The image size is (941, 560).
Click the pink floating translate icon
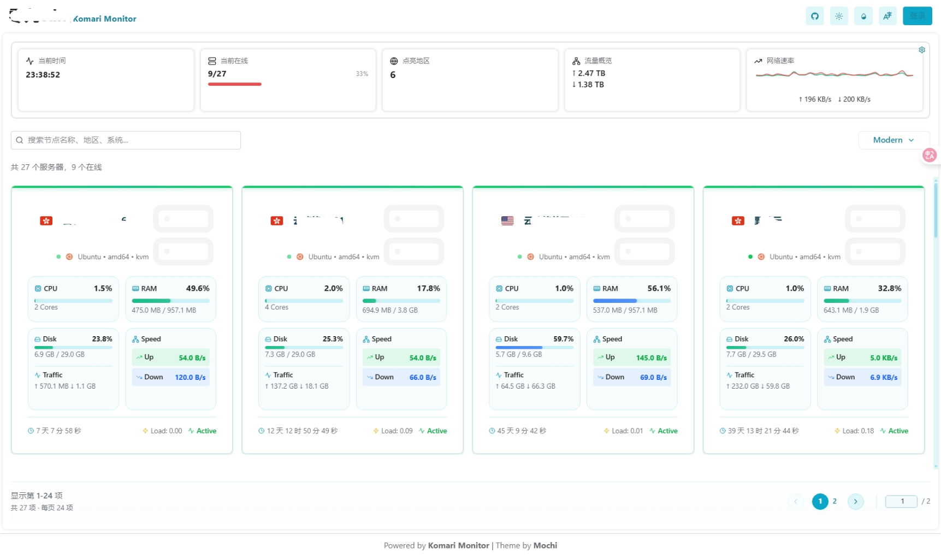click(x=929, y=156)
